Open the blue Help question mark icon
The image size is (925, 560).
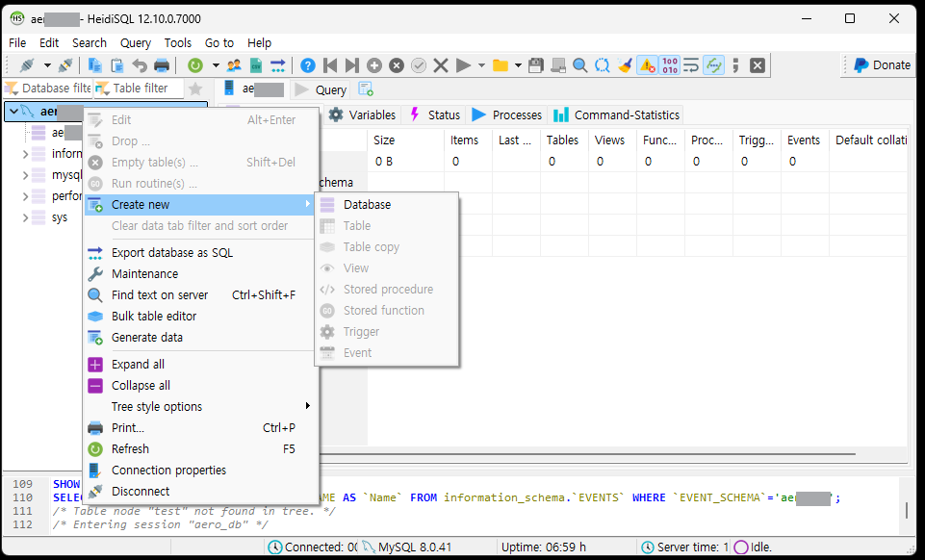click(x=308, y=65)
